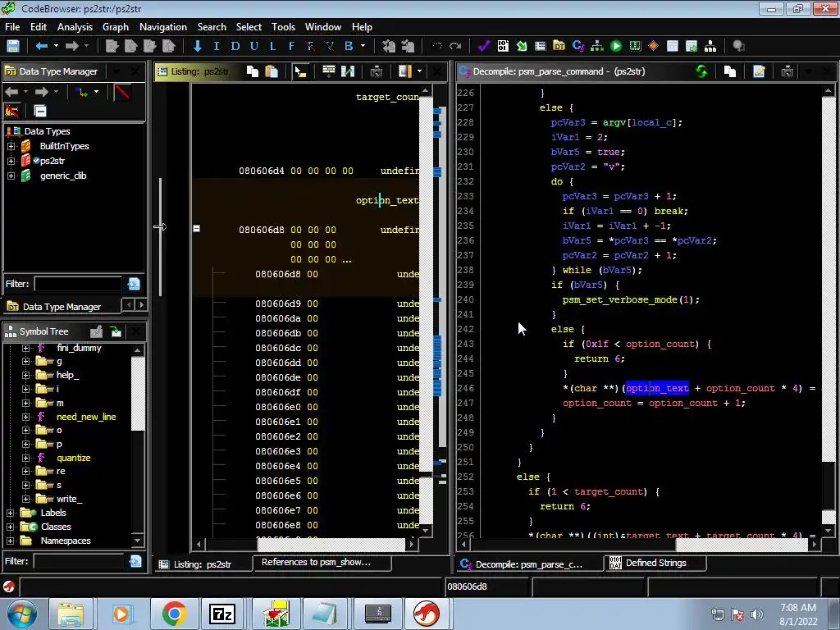Toggle mouse hover mode cursor icon in Listing
The height and width of the screenshot is (630, 840).
300,71
